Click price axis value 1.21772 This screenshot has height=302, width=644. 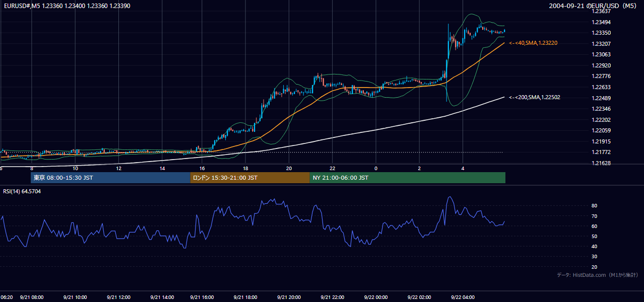coord(601,152)
